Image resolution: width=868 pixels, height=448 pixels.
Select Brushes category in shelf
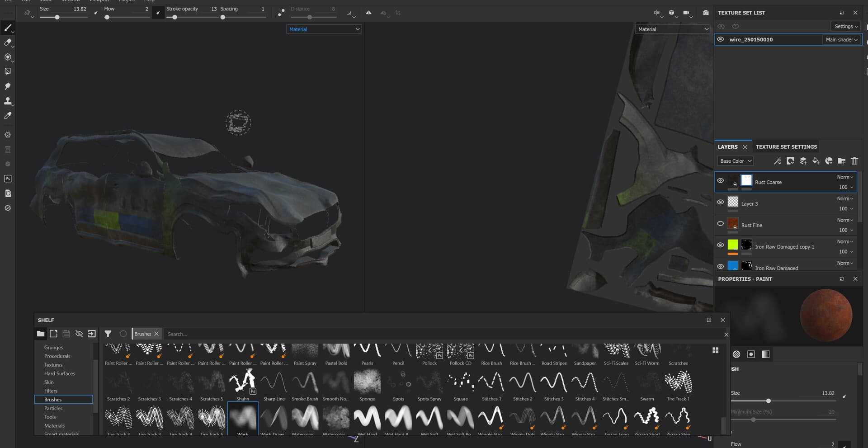[63, 400]
